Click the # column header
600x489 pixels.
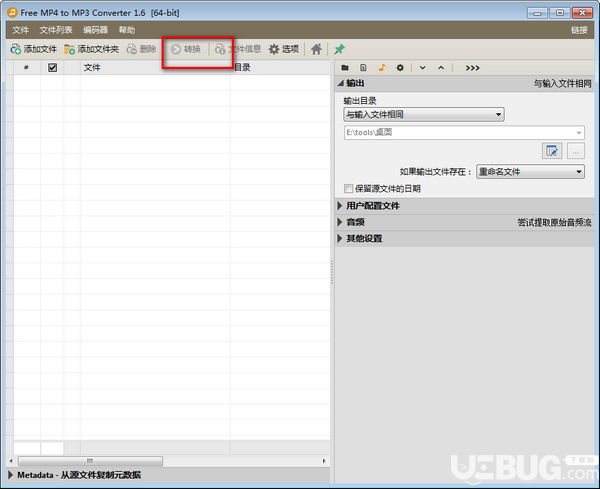click(x=26, y=68)
